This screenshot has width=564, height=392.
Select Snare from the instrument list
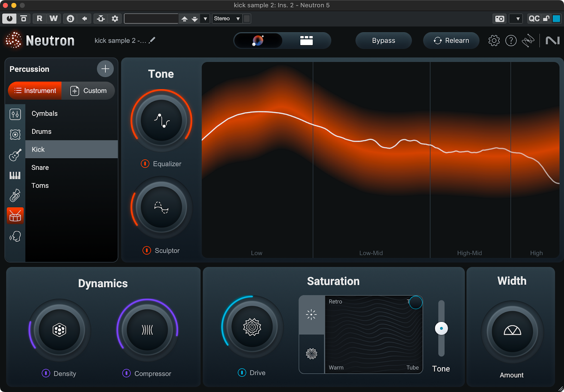(40, 167)
